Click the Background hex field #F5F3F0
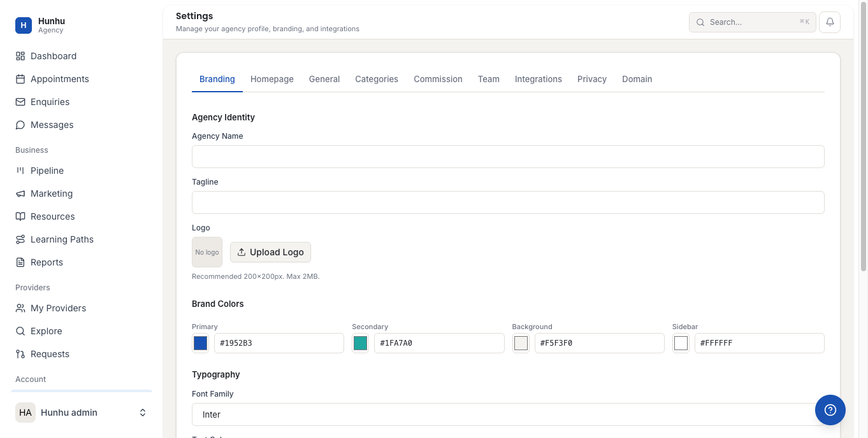This screenshot has width=868, height=438. (x=600, y=343)
